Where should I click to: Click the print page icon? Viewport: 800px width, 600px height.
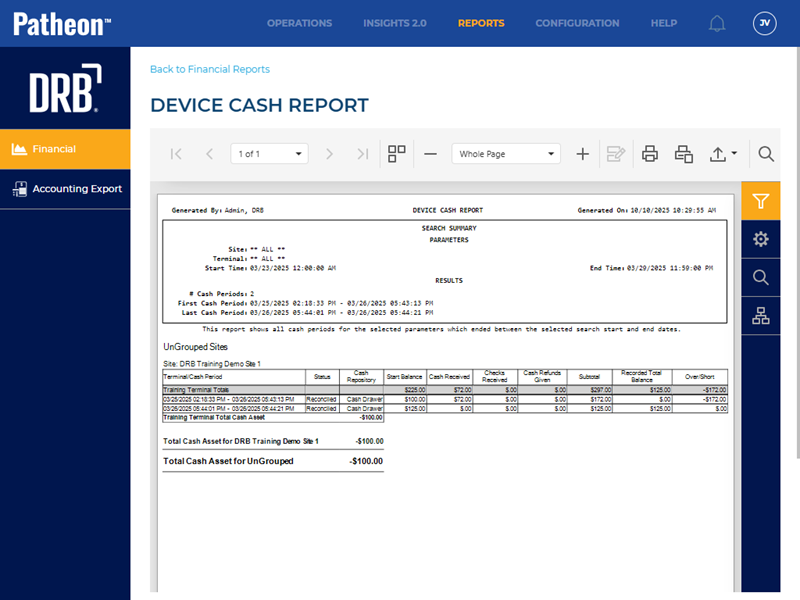click(684, 154)
